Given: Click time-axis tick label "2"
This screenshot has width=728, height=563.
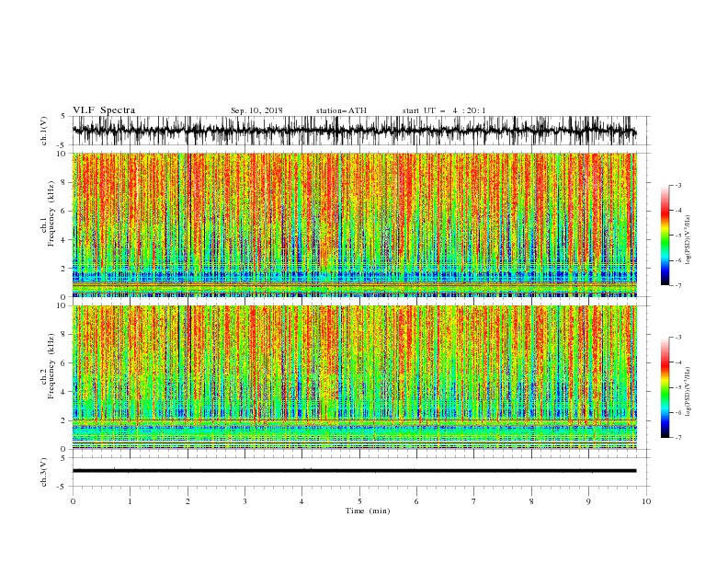Looking at the screenshot, I should point(188,501).
